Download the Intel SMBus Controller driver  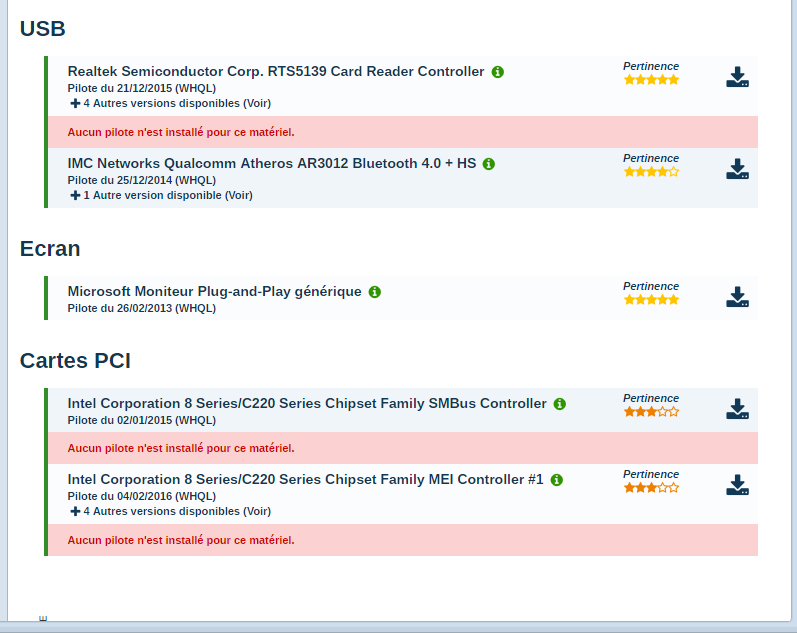(737, 409)
